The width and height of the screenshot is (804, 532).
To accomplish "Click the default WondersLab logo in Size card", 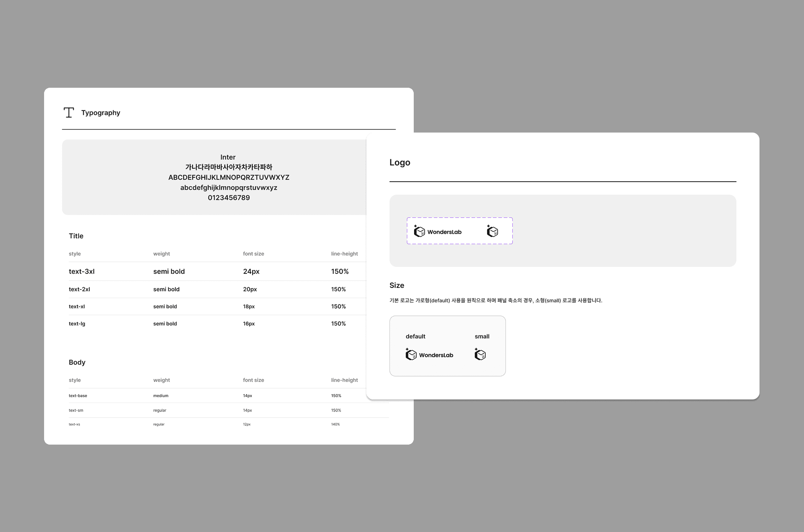I will tap(429, 355).
